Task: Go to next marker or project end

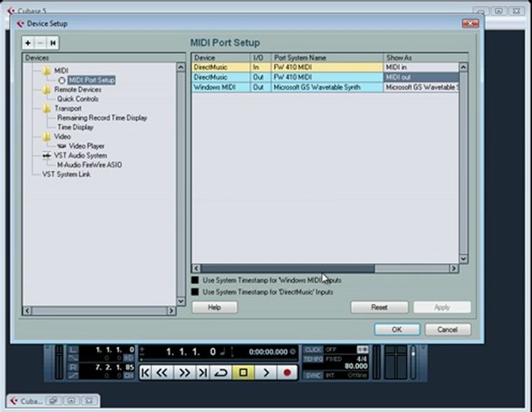Action: pyautogui.click(x=203, y=373)
